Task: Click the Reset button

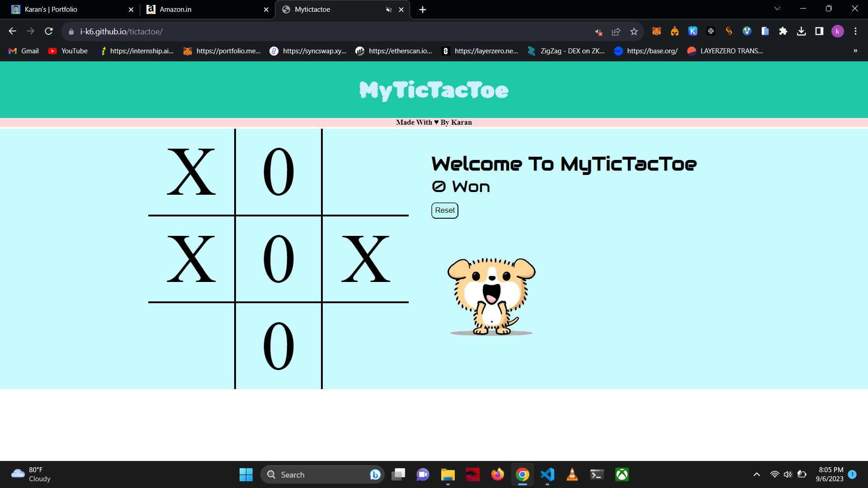Action: coord(445,211)
